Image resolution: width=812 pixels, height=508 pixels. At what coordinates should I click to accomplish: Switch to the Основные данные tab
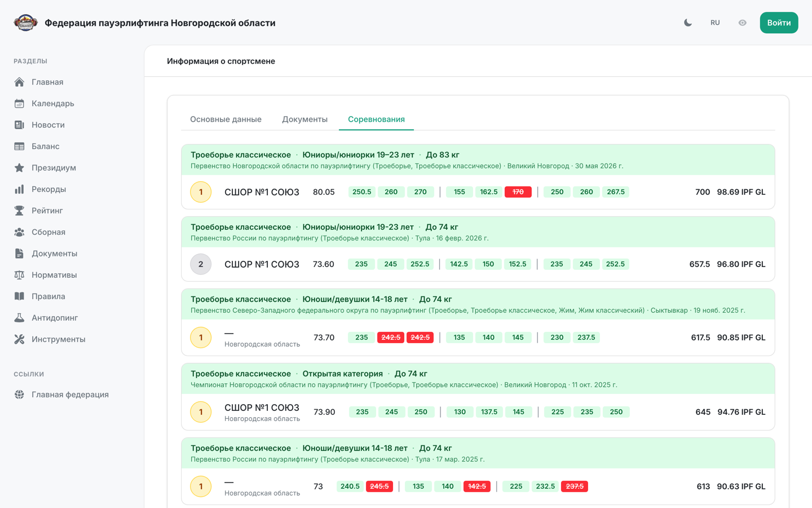(x=226, y=119)
